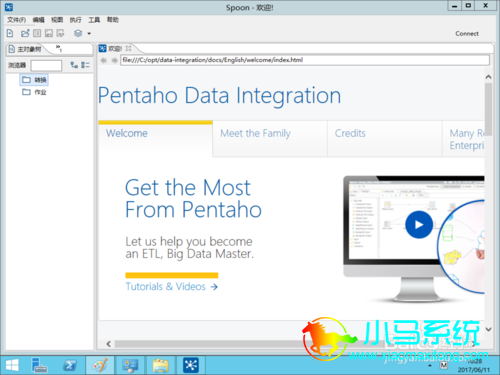Open the 视图 menu

pos(57,20)
